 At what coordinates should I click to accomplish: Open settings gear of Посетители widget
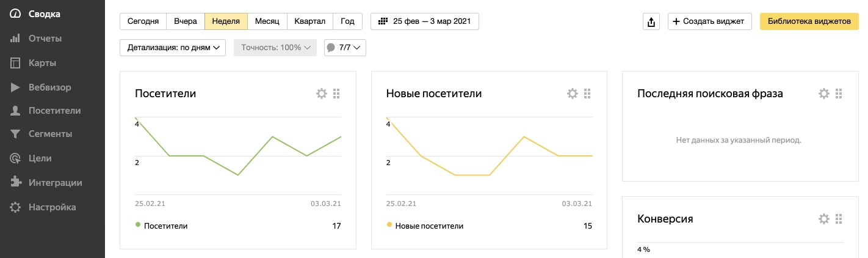tap(321, 94)
